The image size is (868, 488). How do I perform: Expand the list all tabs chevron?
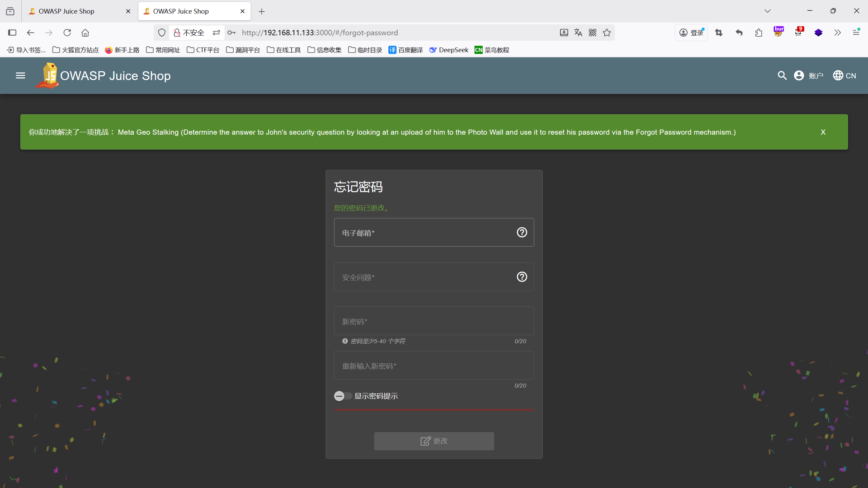point(768,11)
